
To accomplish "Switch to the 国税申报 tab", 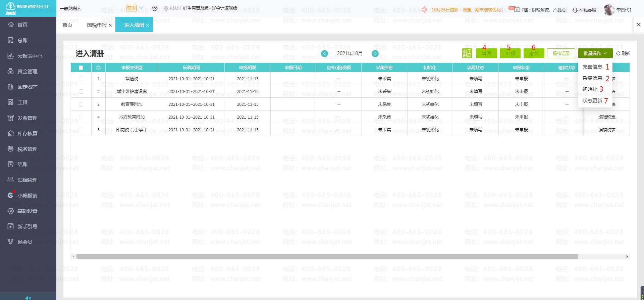I will point(97,25).
